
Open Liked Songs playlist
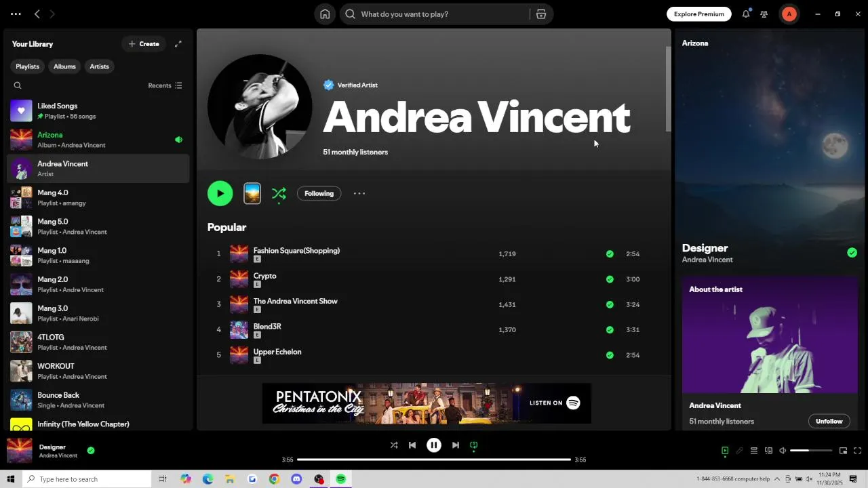(x=98, y=110)
